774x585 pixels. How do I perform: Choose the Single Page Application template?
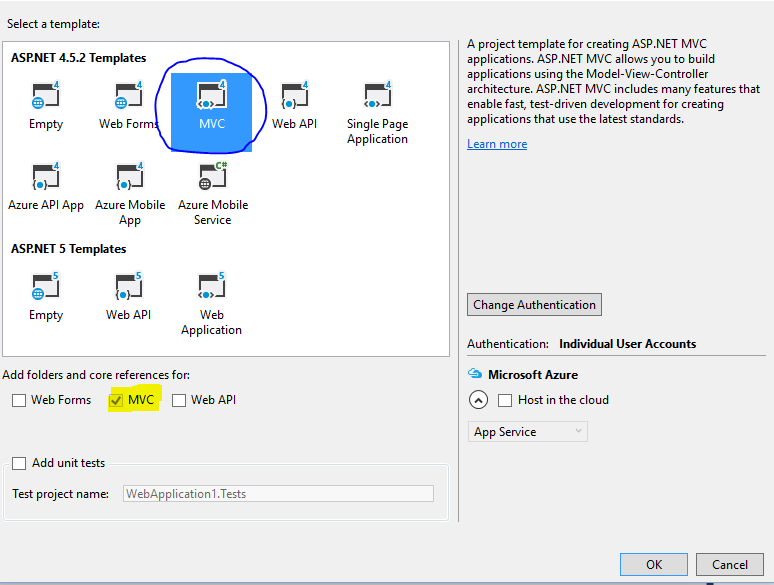point(378,114)
